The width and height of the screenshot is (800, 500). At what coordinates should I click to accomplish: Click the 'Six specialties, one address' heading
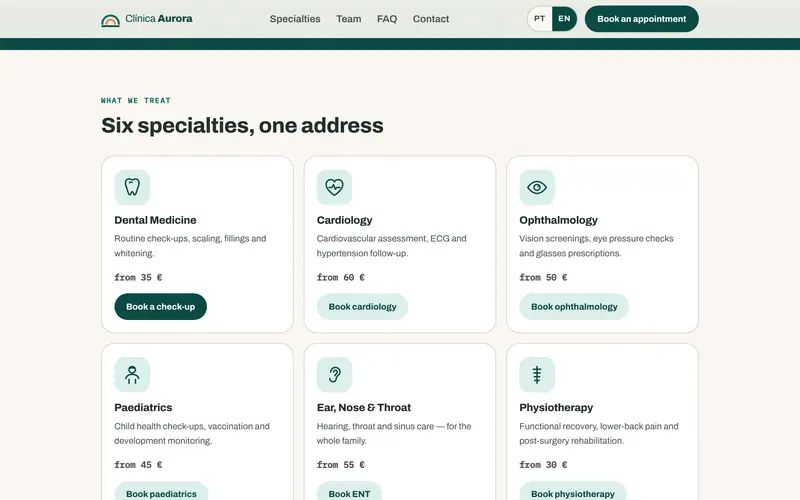pos(242,126)
